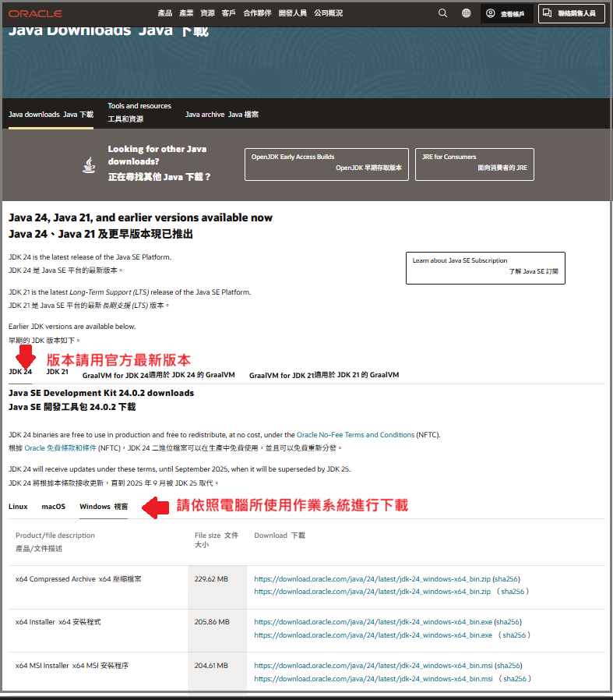Click sha256 link on second msi line
Image resolution: width=613 pixels, height=700 pixels.
click(x=515, y=679)
